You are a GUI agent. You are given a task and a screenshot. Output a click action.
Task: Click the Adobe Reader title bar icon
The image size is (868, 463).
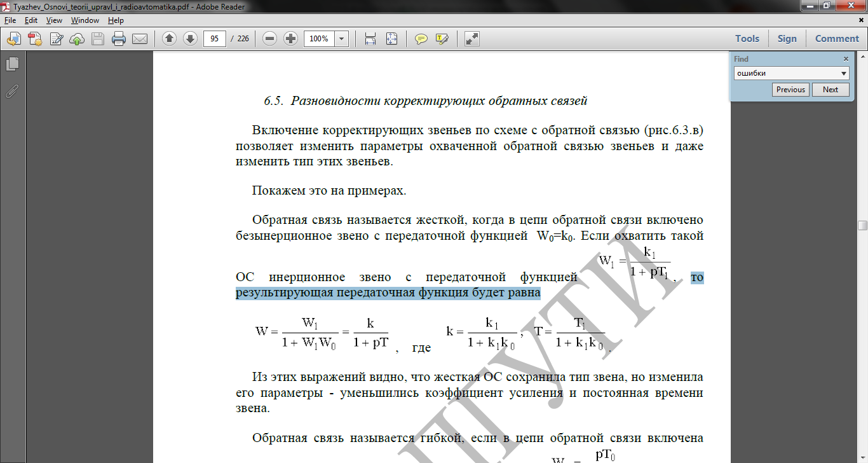pyautogui.click(x=6, y=6)
